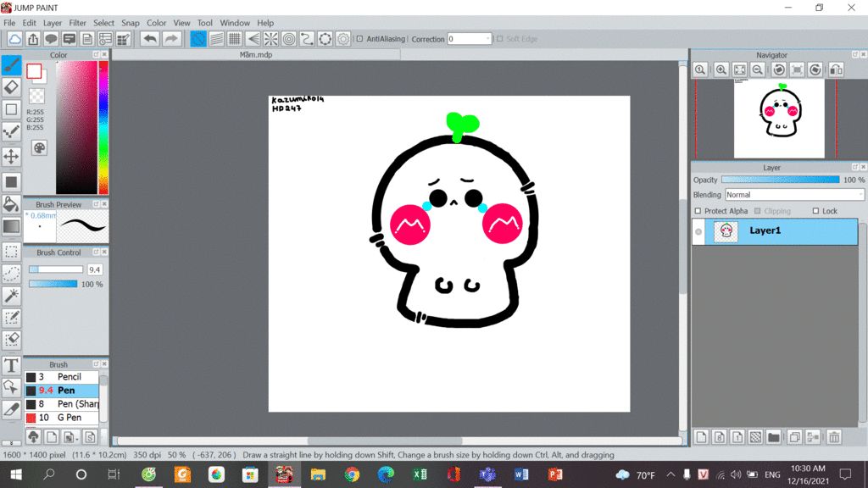Delete the layer with the trash icon
This screenshot has height=488, width=868.
coord(834,437)
